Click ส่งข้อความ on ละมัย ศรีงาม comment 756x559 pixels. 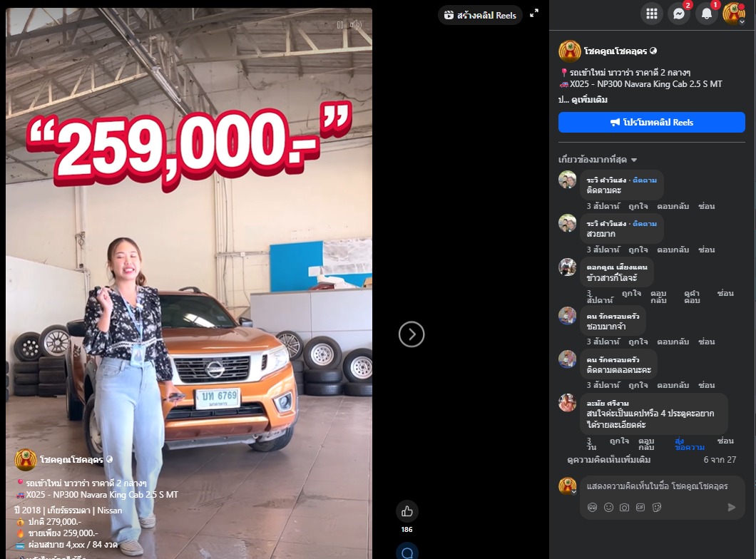tap(690, 443)
